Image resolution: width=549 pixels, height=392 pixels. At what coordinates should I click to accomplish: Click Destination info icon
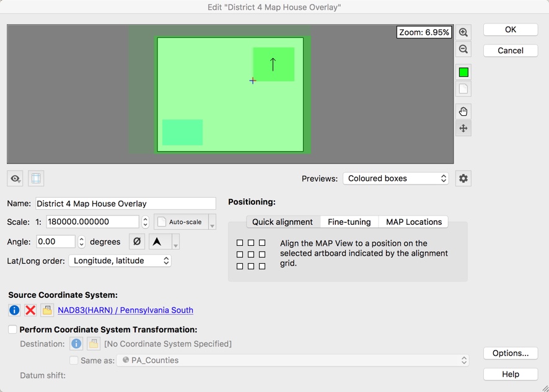[x=76, y=344]
